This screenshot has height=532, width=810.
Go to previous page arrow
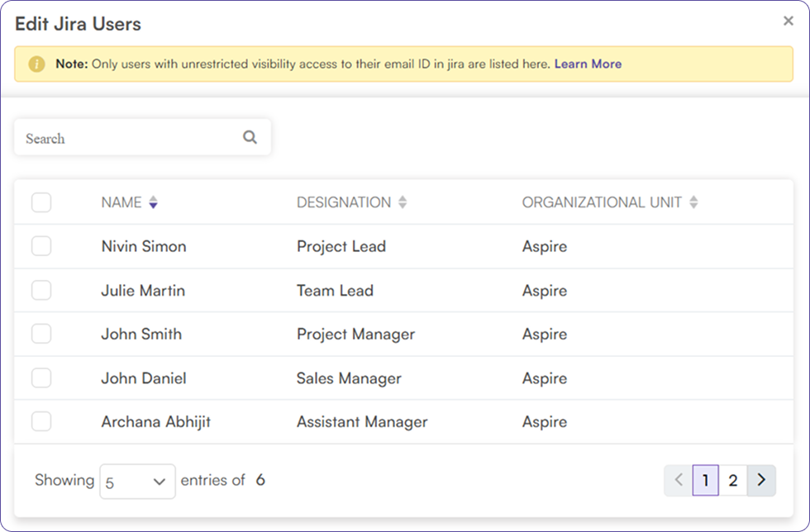pos(678,480)
